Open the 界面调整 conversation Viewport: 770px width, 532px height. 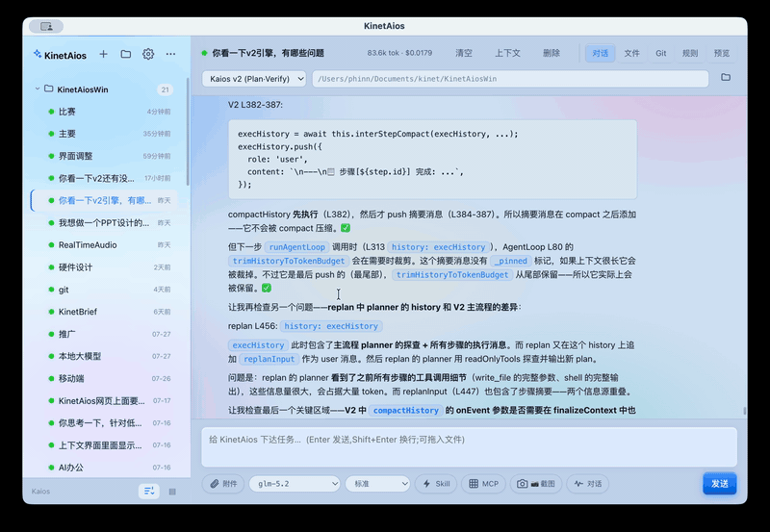click(x=104, y=156)
